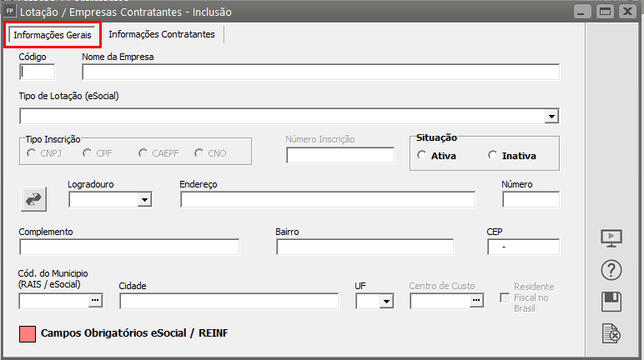Viewport: 644px width, 360px height.
Task: Select the Inativa situation option
Action: (493, 155)
